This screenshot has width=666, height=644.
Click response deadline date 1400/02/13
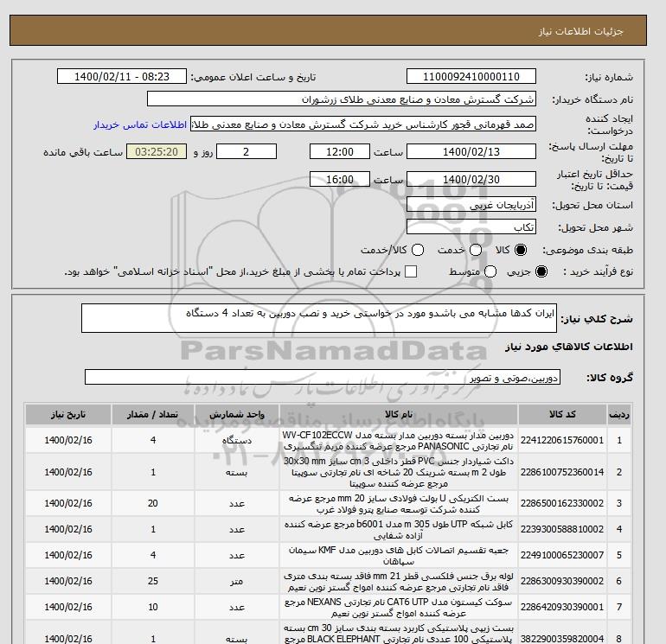point(471,151)
